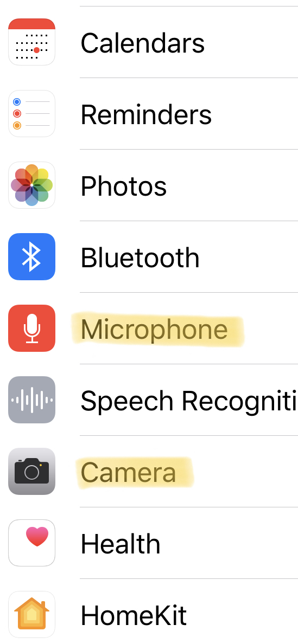Select the gray Speech Recognition waveform icon

(x=31, y=400)
